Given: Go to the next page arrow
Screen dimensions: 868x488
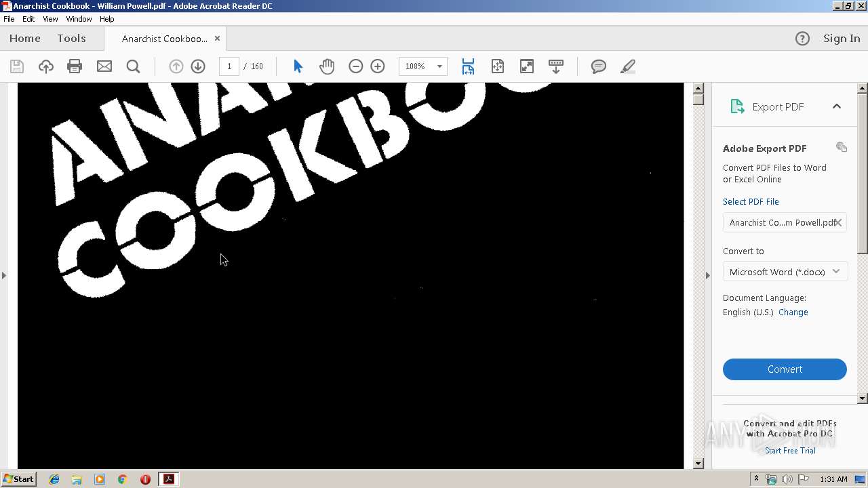Looking at the screenshot, I should point(198,66).
